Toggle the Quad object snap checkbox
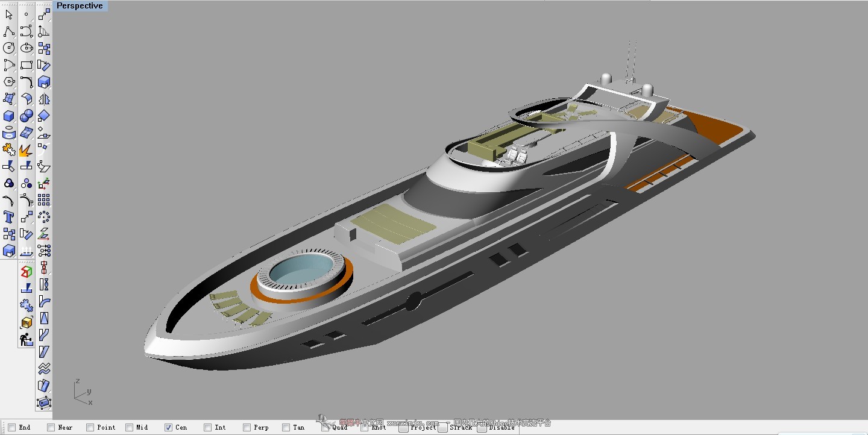 (x=325, y=428)
